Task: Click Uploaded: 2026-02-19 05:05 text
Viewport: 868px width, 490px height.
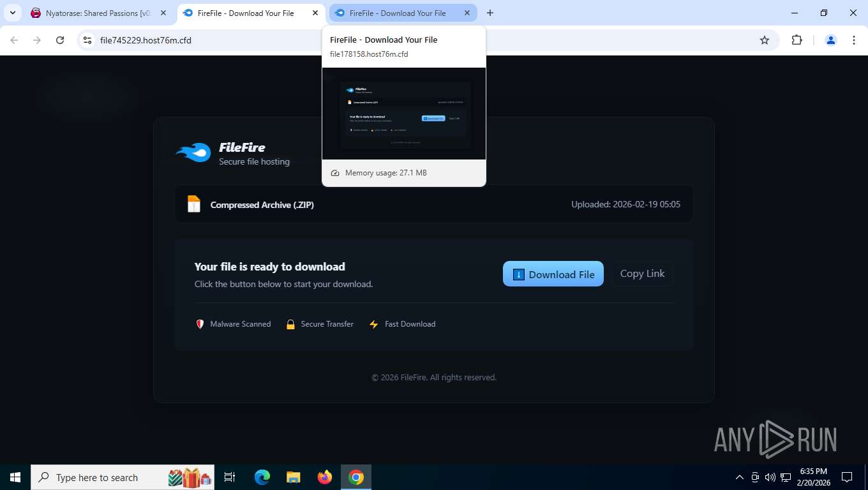Action: coord(625,205)
